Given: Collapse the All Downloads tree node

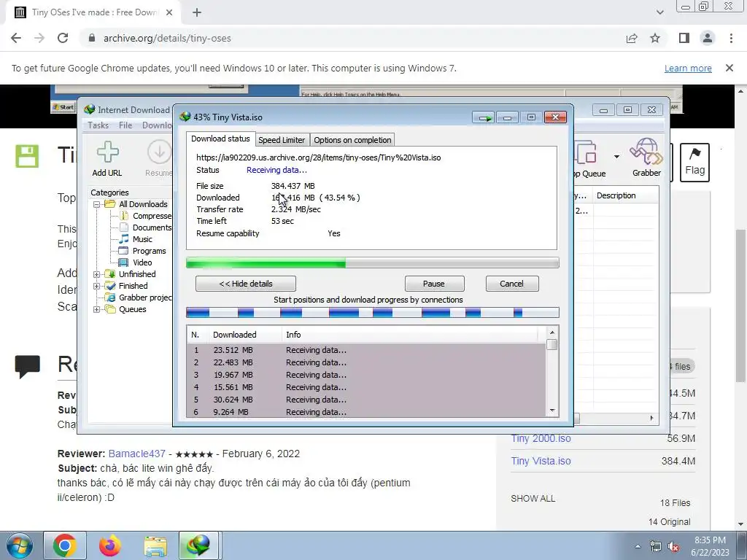Looking at the screenshot, I should pyautogui.click(x=97, y=204).
